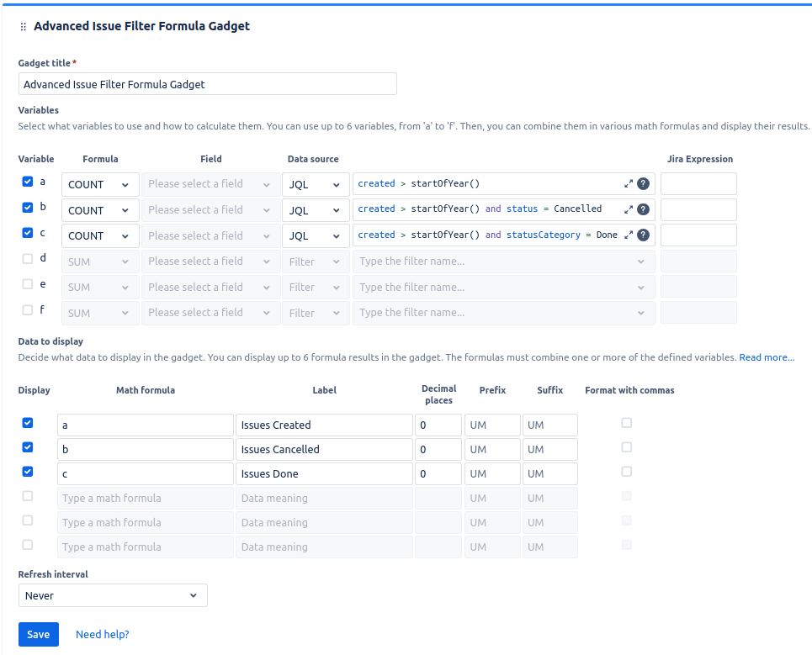Edit math formula field containing a
This screenshot has width=812, height=655.
coord(146,425)
